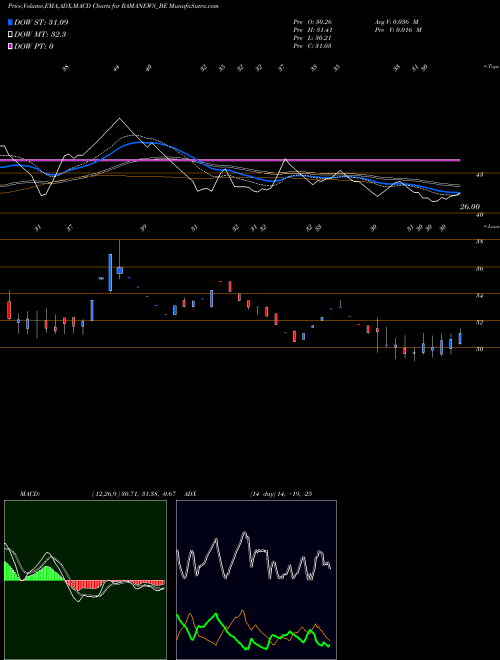Viewport: 500px width, 660px height.
Task: Click the blue DOW ST legend swatch
Action: tap(11, 22)
